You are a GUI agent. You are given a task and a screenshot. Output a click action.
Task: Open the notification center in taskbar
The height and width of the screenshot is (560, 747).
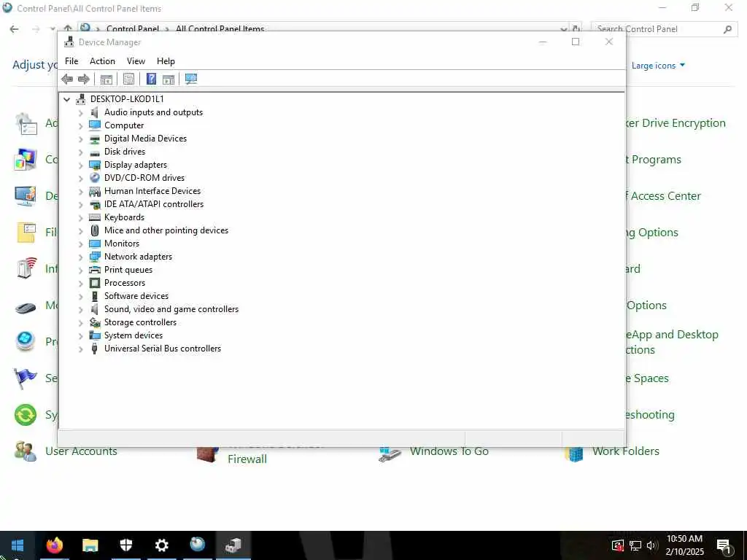[x=724, y=545]
